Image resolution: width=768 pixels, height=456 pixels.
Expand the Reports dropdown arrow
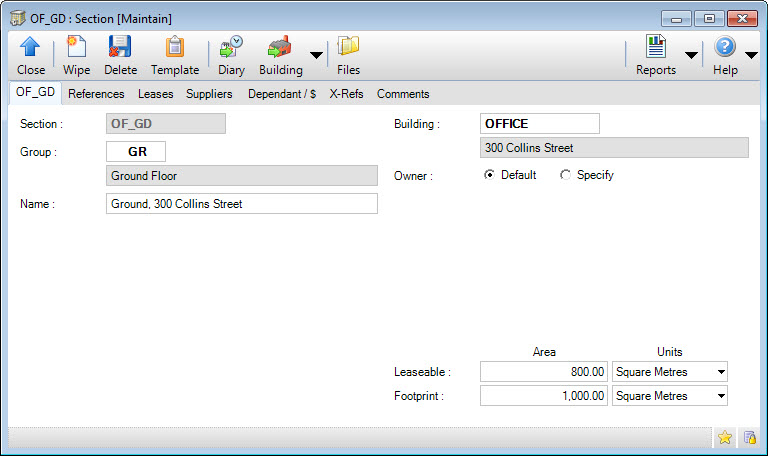[x=691, y=55]
